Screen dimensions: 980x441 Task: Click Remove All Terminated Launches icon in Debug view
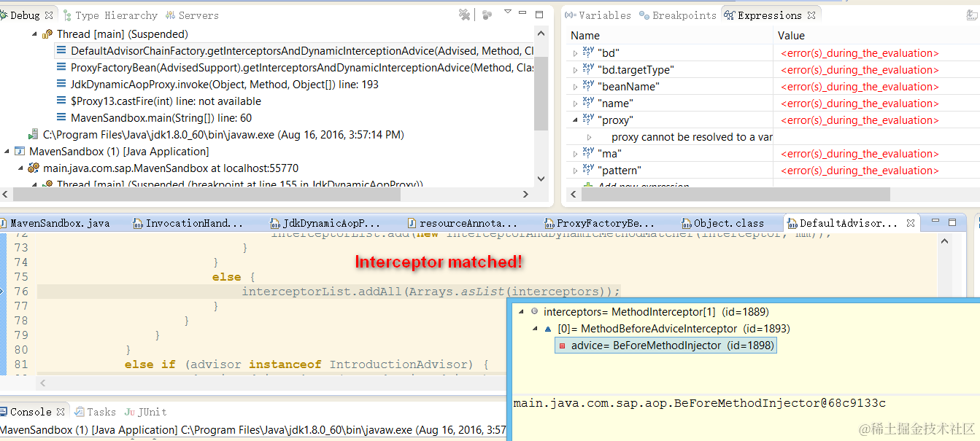(464, 15)
